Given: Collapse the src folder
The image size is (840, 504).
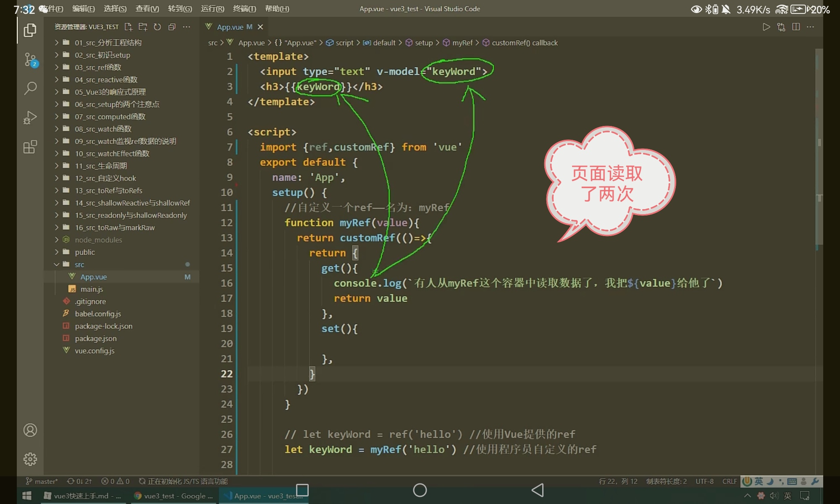Looking at the screenshot, I should click(79, 264).
